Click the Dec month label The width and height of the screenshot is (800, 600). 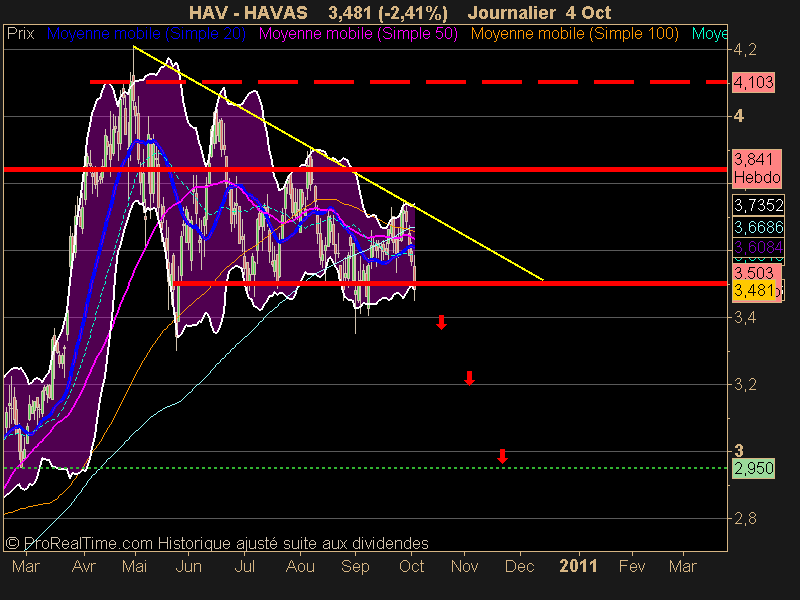coord(520,566)
